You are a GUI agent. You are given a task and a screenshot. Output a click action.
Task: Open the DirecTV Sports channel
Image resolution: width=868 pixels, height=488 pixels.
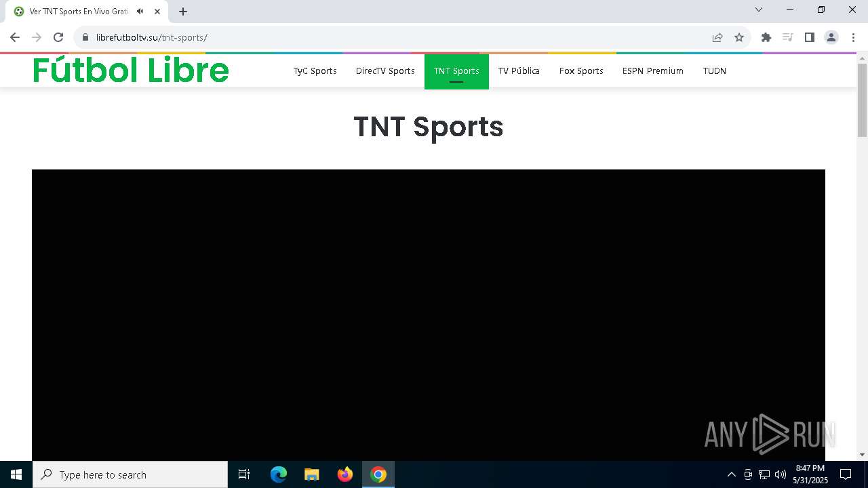click(x=385, y=71)
